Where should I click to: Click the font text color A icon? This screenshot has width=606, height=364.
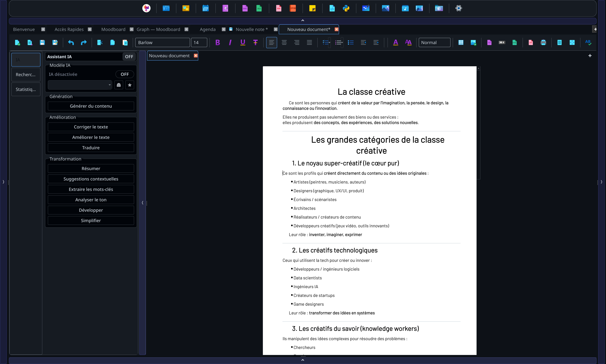pyautogui.click(x=395, y=43)
